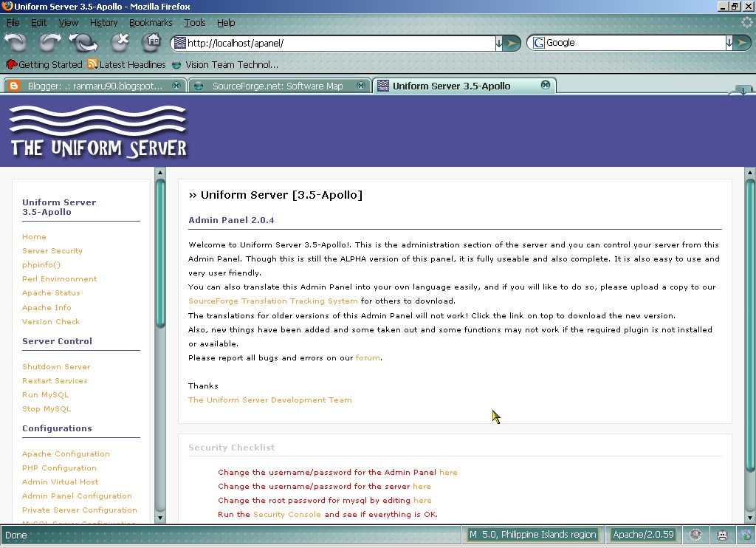Viewport: 756px width, 548px height.
Task: Open the File menu
Action: pos(13,23)
